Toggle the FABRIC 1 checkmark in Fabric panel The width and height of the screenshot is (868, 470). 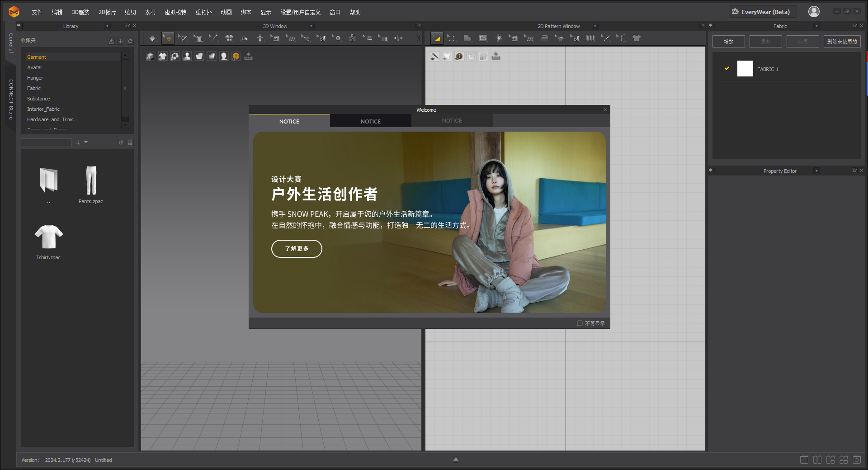726,68
